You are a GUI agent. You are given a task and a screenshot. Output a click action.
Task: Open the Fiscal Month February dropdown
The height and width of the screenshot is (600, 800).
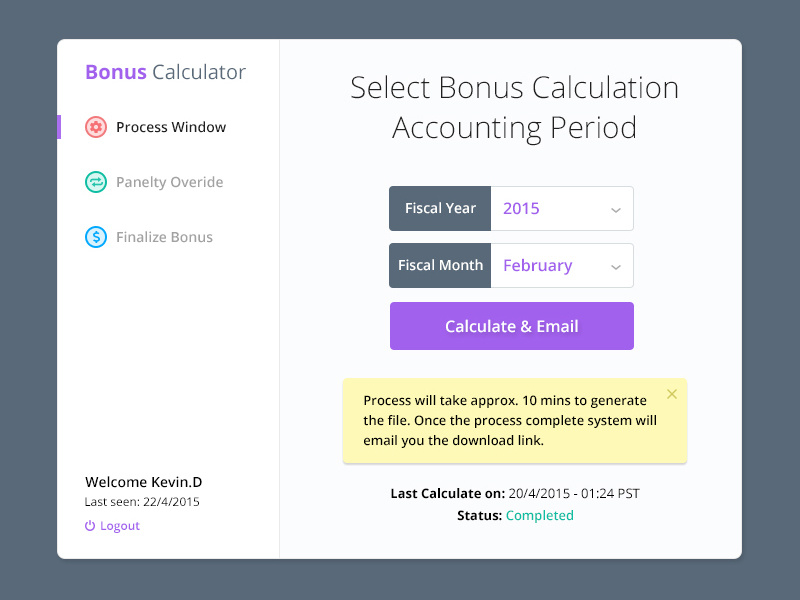coord(562,265)
